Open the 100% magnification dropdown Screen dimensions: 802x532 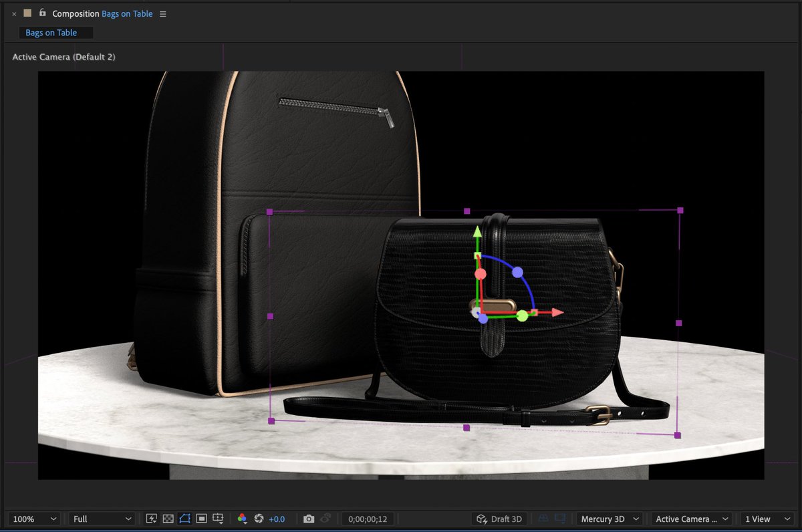tap(34, 519)
